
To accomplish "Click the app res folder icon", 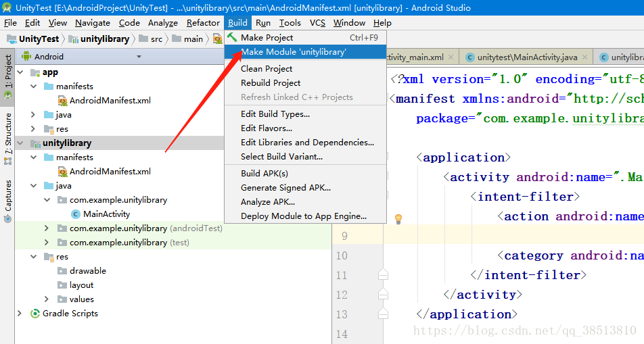I will pyautogui.click(x=49, y=129).
